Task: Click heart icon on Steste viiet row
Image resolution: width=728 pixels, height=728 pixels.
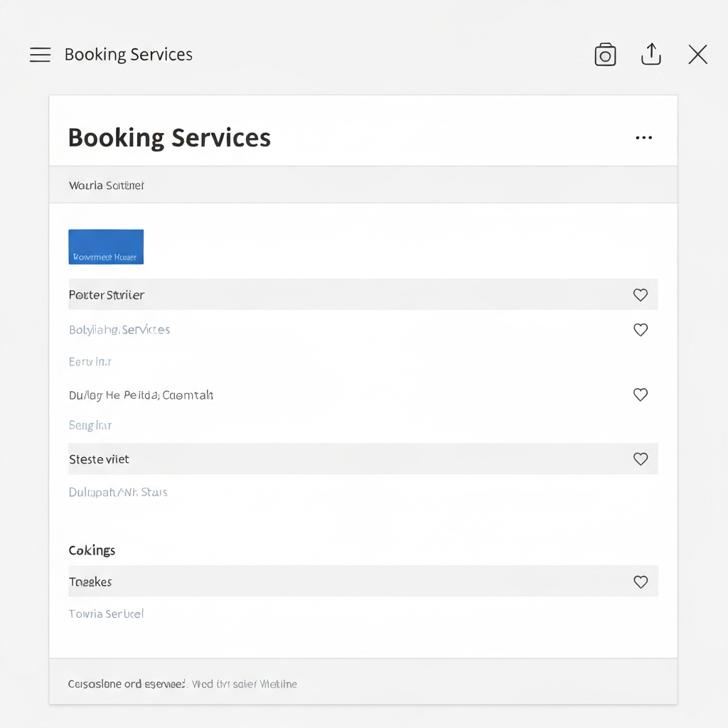Action: click(x=641, y=459)
